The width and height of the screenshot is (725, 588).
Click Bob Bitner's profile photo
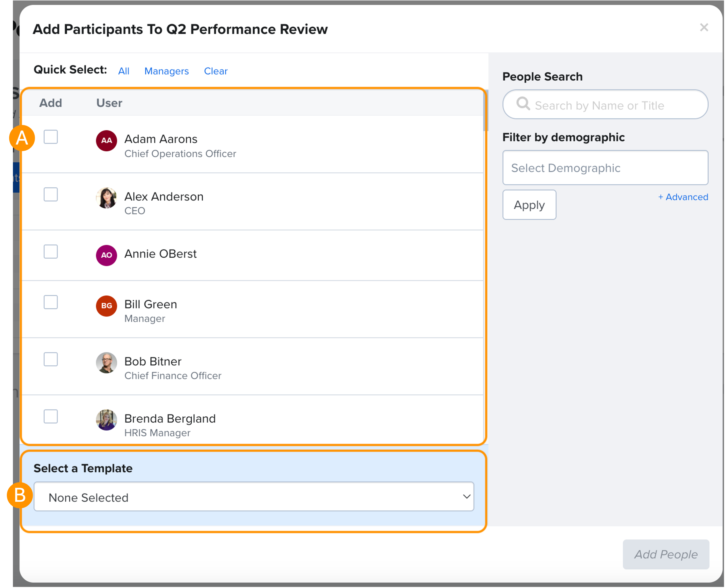click(106, 363)
